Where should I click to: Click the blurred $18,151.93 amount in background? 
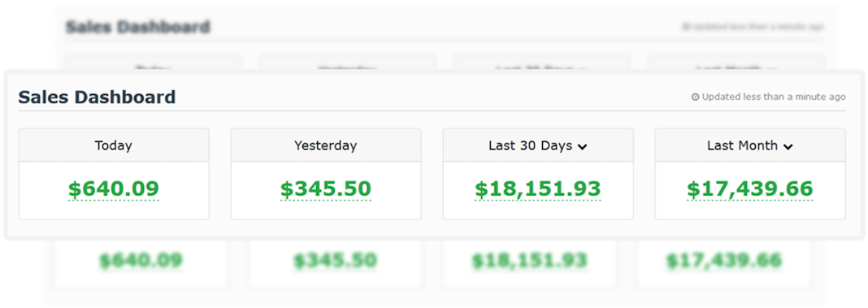point(529,260)
